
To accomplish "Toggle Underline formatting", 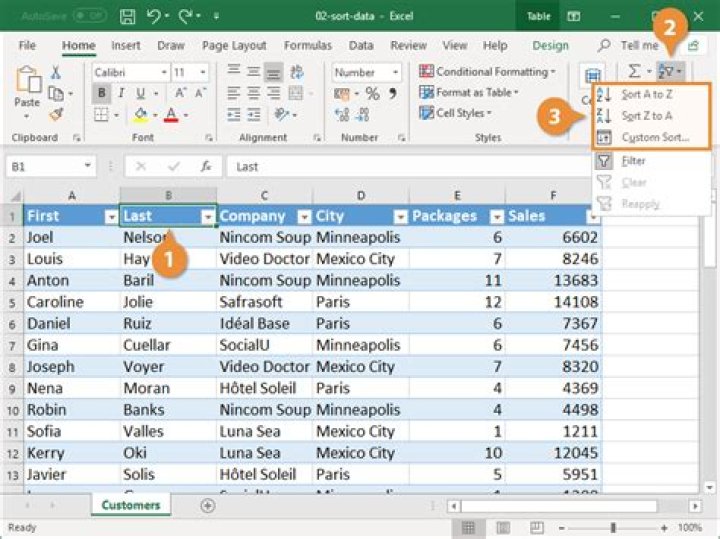I will tap(141, 94).
